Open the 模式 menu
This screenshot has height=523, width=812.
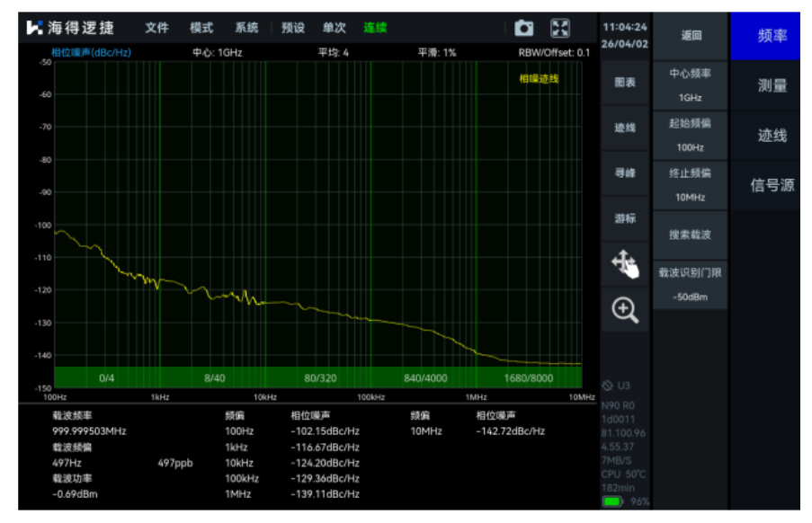coord(201,28)
